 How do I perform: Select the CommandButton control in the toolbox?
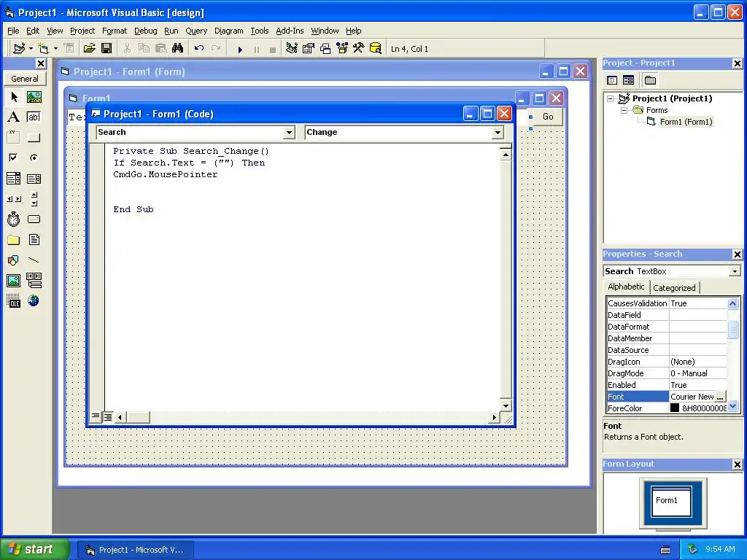pos(34,137)
